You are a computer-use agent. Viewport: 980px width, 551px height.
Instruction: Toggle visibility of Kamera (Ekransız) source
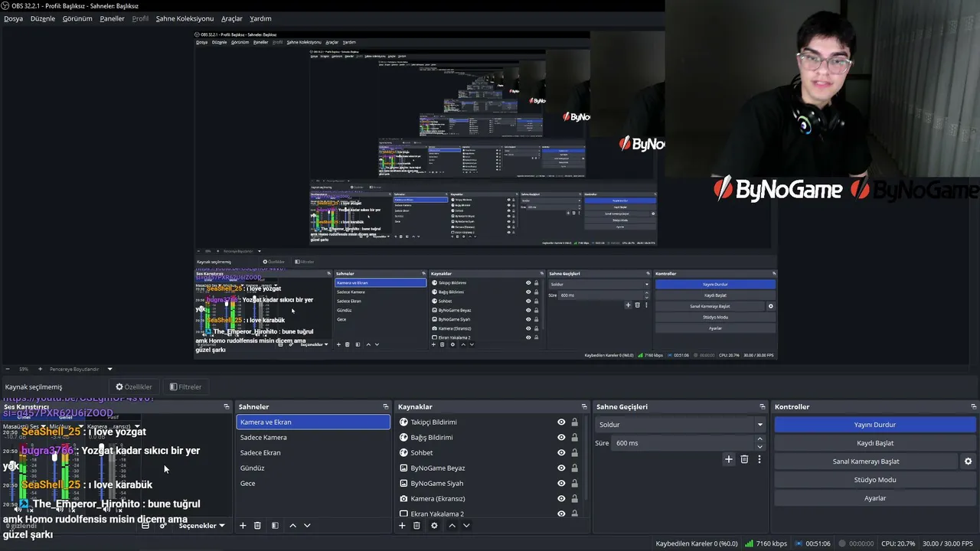561,498
